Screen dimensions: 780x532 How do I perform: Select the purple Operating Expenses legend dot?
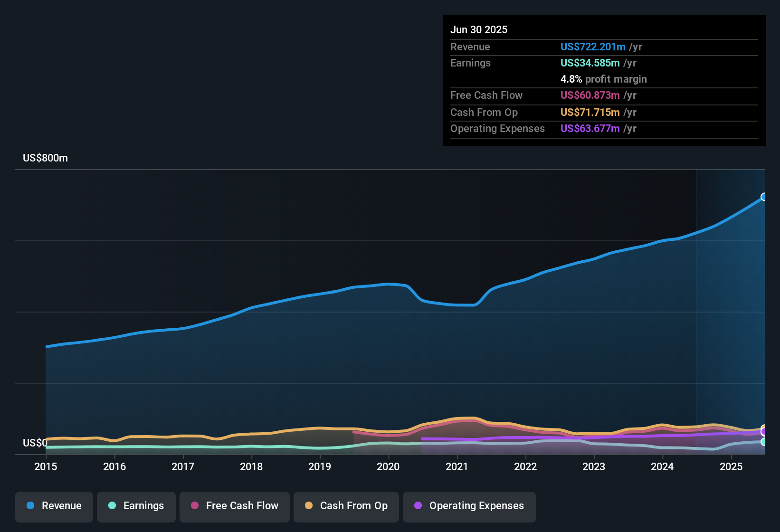click(418, 506)
